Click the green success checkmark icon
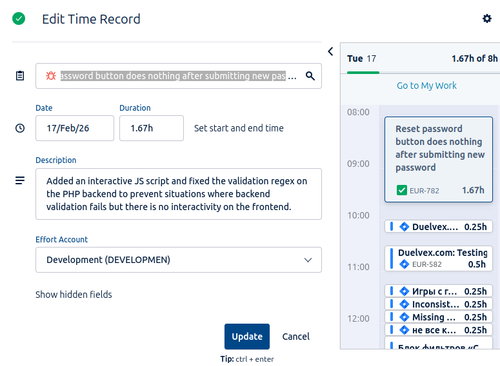 pyautogui.click(x=19, y=19)
